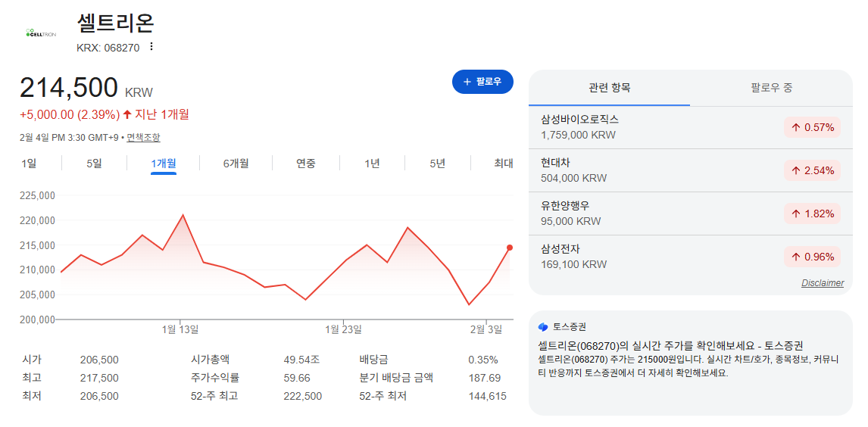Click the 52-주 최고 value 222,500

click(303, 397)
